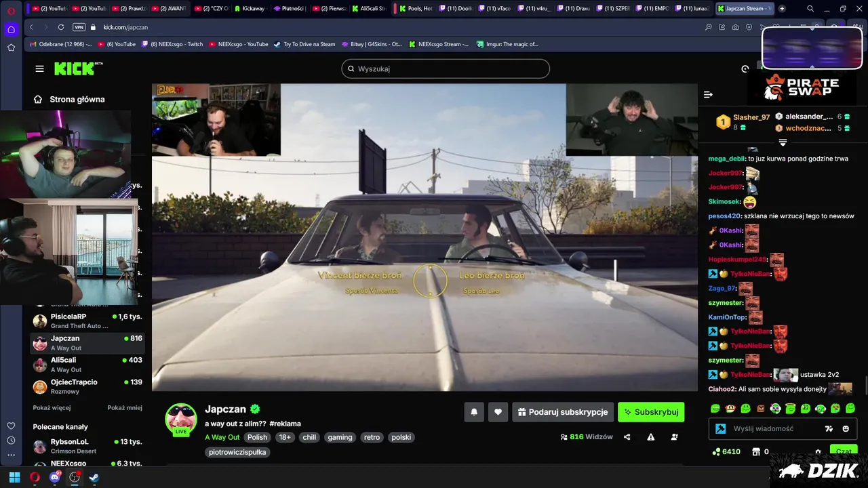Click Slasher_97 top gifter entry
This screenshot has height=488, width=868.
point(743,122)
